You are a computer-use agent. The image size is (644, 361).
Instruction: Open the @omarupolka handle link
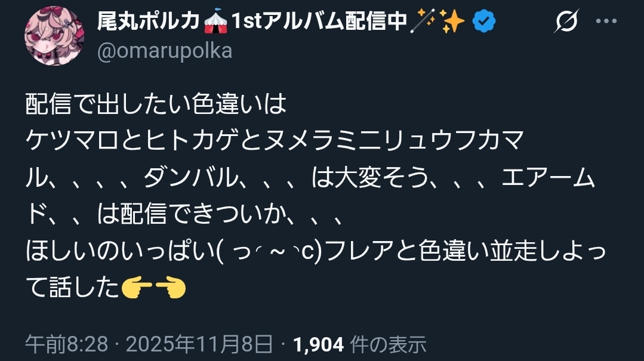165,51
